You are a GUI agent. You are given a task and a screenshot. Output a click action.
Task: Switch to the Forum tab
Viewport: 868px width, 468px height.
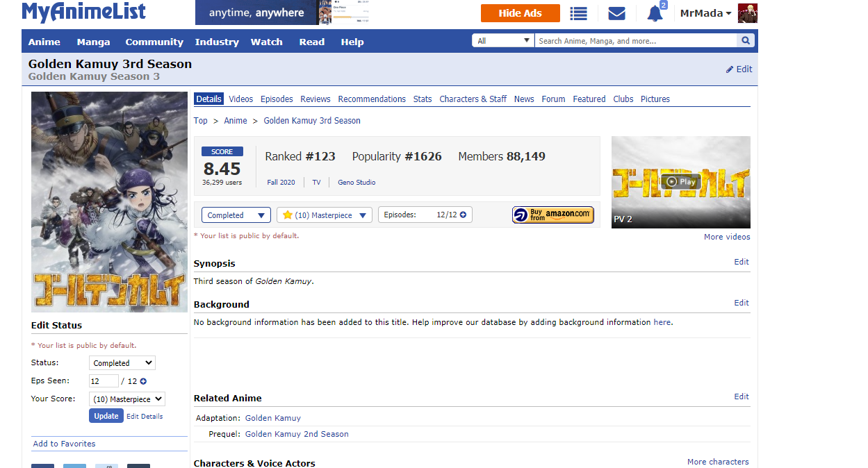pos(553,99)
